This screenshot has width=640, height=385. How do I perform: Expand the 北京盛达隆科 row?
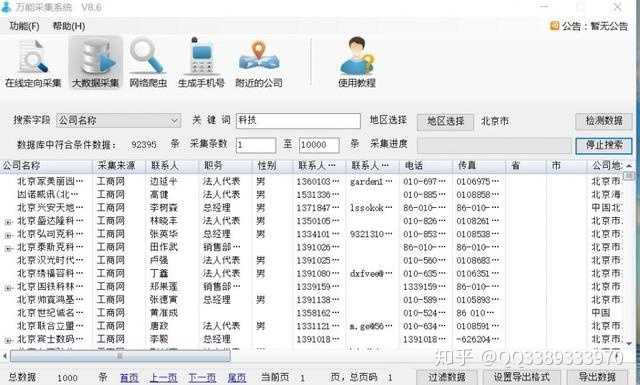point(7,222)
